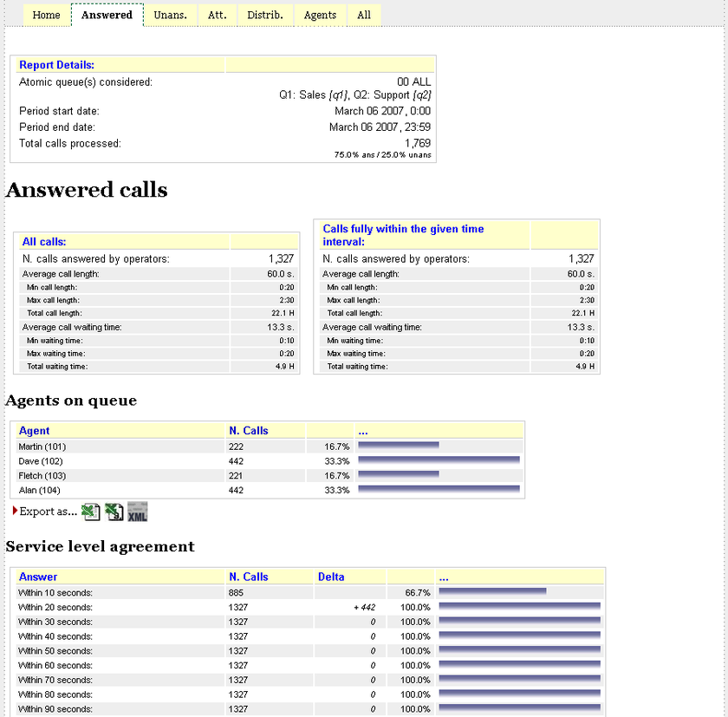Select the Agents tab
Image resolution: width=728 pixels, height=717 pixels.
click(x=320, y=15)
